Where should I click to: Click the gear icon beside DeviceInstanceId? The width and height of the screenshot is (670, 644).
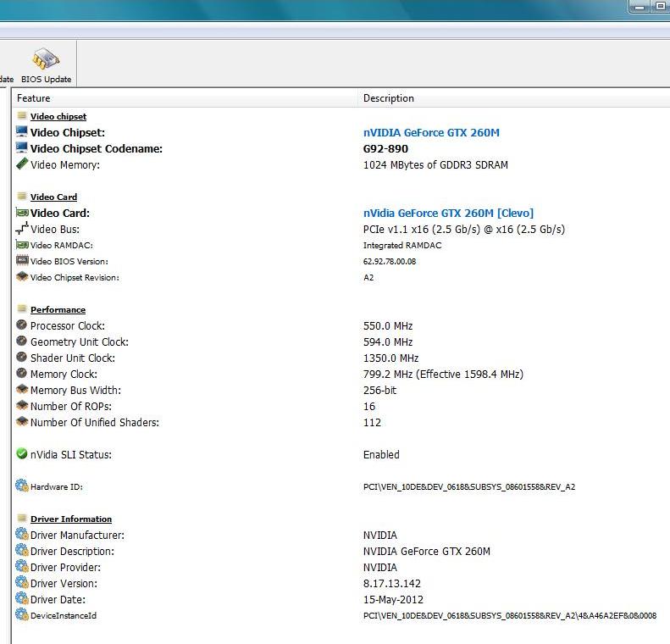point(22,614)
